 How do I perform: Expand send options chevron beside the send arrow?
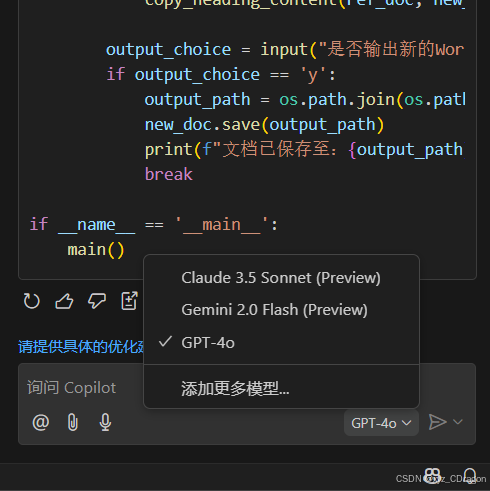tap(458, 422)
